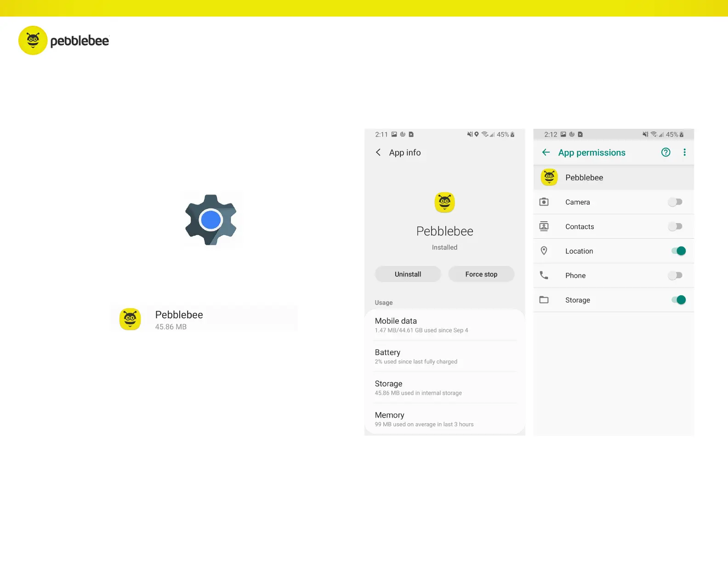Disable the Location permission toggle

[x=679, y=251]
